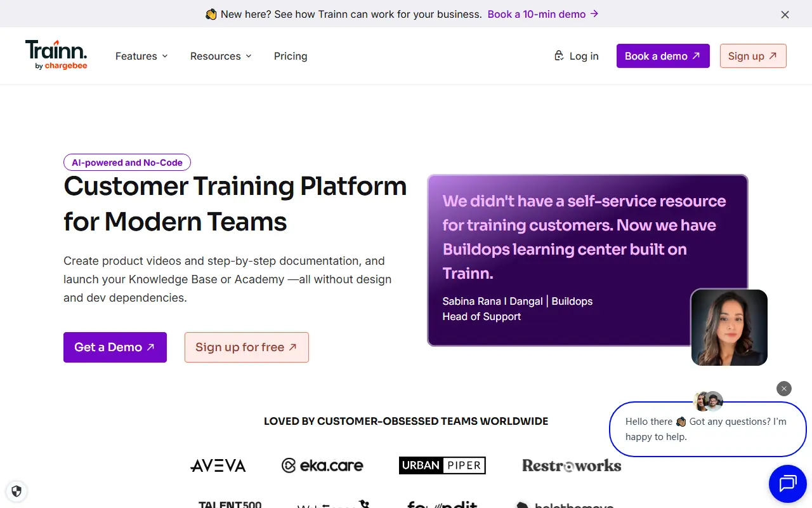Expand the Features dropdown menu
Image resolution: width=812 pixels, height=508 pixels.
(x=141, y=56)
